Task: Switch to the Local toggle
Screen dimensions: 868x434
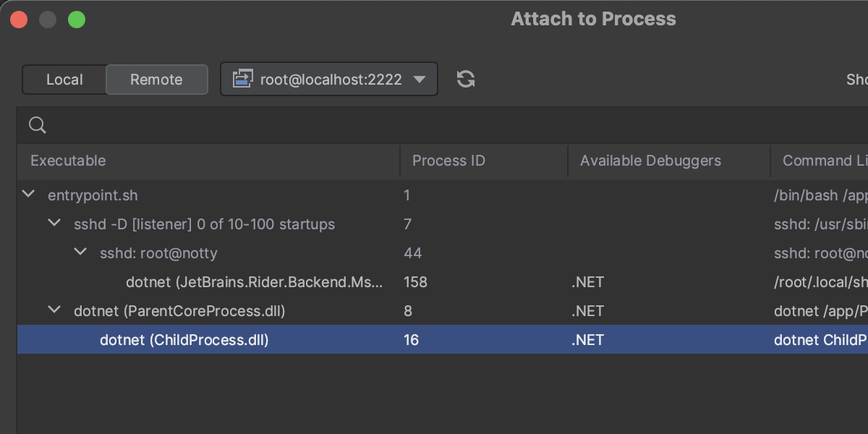Action: click(64, 80)
